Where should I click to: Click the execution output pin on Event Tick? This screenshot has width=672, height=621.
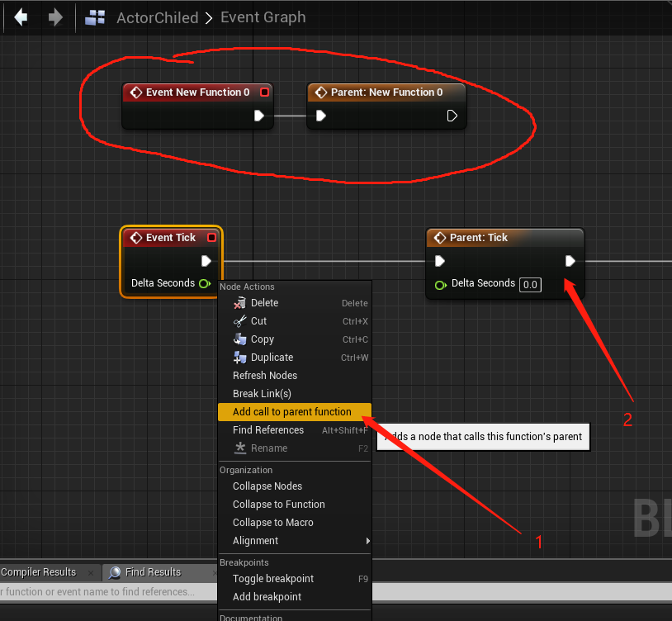pyautogui.click(x=207, y=260)
